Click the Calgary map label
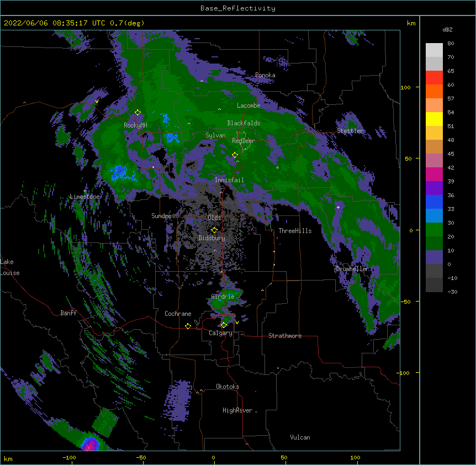 point(220,333)
